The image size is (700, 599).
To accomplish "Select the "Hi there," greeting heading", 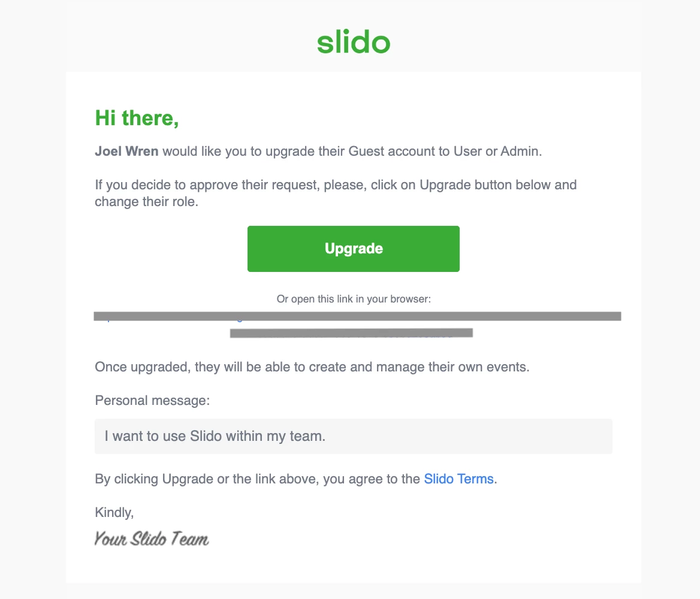I will point(137,118).
